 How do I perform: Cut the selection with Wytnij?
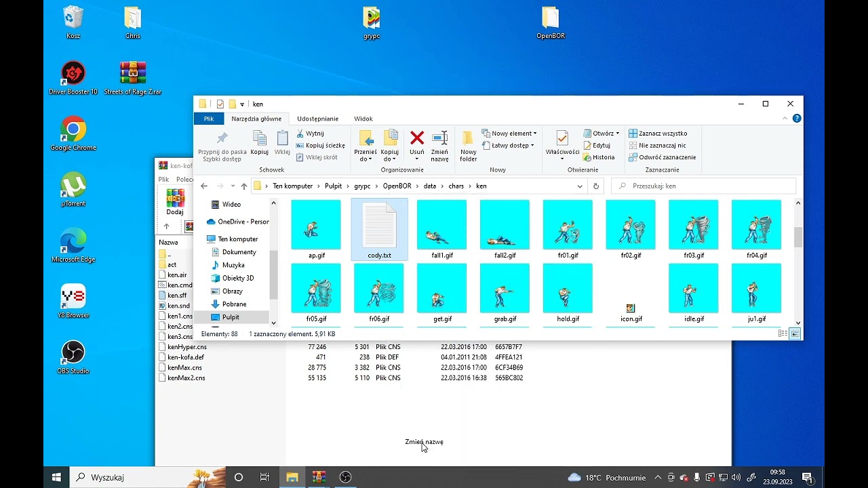point(310,134)
